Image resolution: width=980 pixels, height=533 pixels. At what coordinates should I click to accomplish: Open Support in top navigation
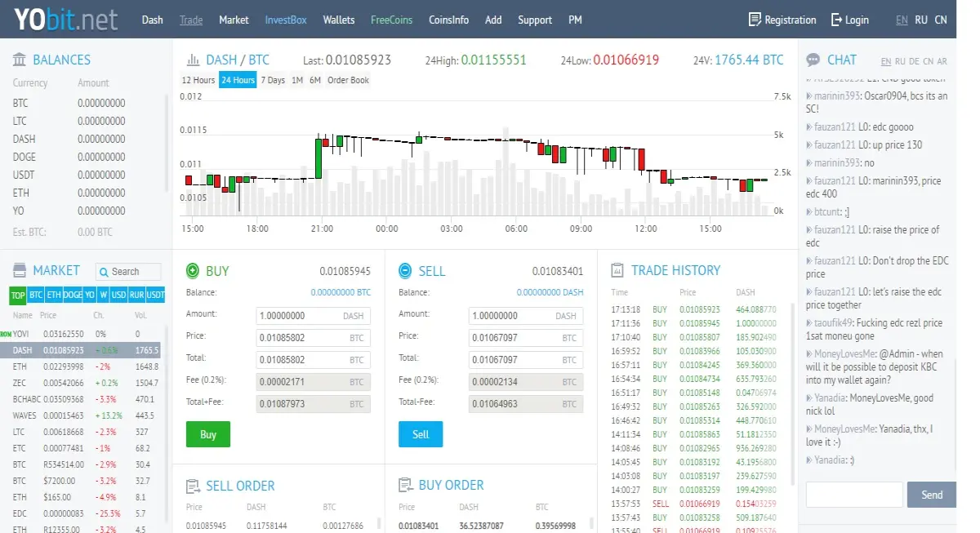(535, 20)
